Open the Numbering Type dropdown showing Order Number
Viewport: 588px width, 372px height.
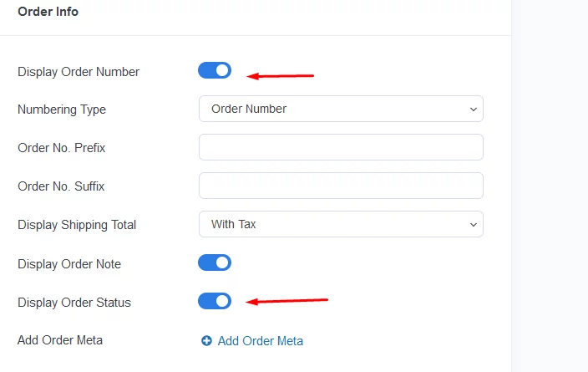point(341,109)
